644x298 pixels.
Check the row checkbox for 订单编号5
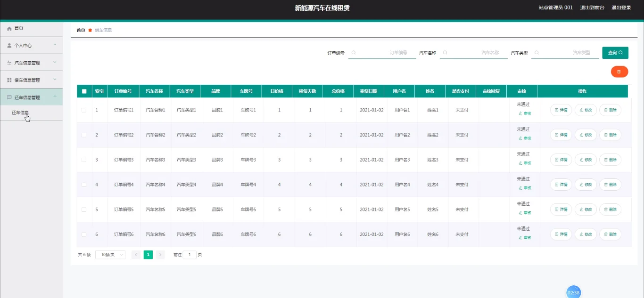(84, 209)
